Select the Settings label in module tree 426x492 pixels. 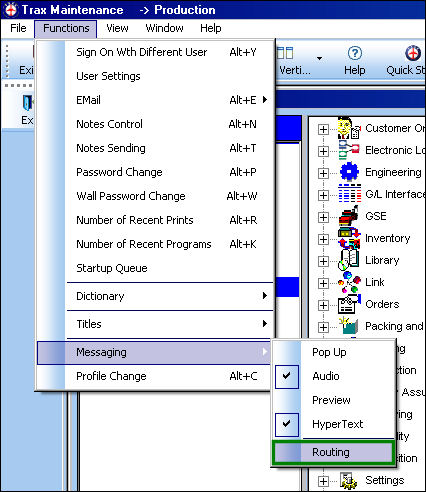click(x=384, y=481)
